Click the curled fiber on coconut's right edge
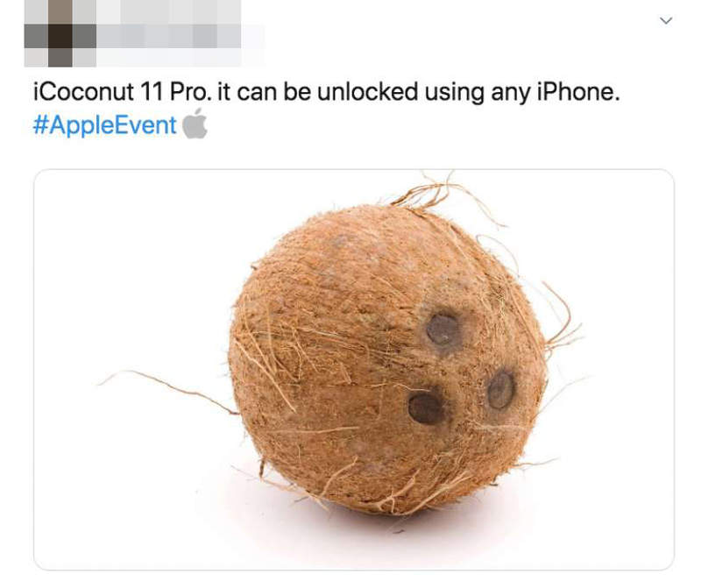This screenshot has height=588, width=701. [x=562, y=319]
